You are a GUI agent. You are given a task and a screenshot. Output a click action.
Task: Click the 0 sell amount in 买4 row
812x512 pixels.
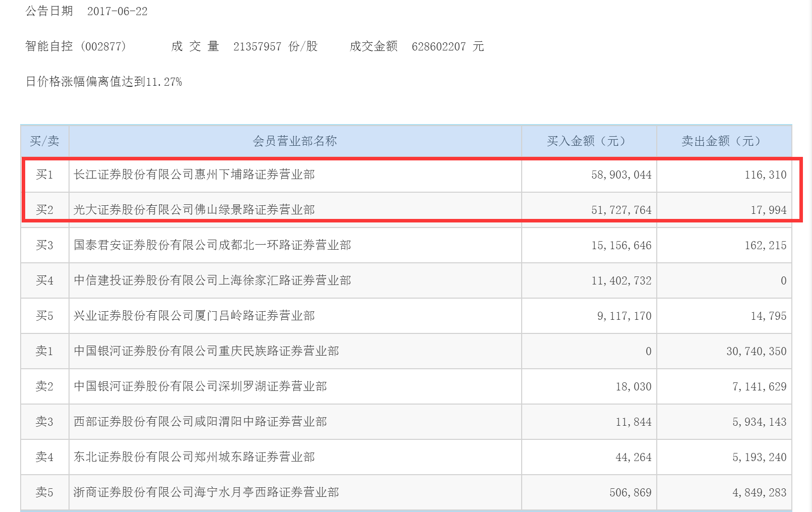click(x=783, y=280)
